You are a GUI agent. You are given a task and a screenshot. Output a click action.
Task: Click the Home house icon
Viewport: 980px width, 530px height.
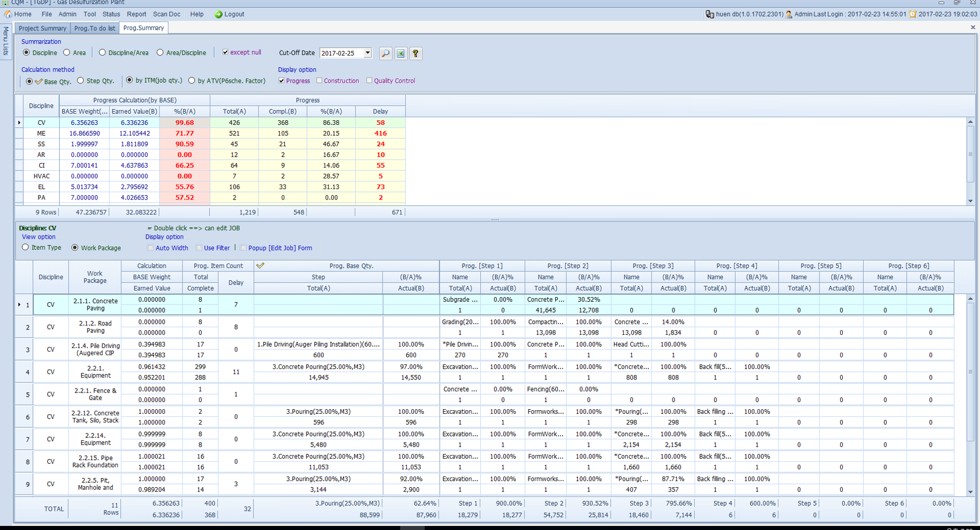click(8, 14)
